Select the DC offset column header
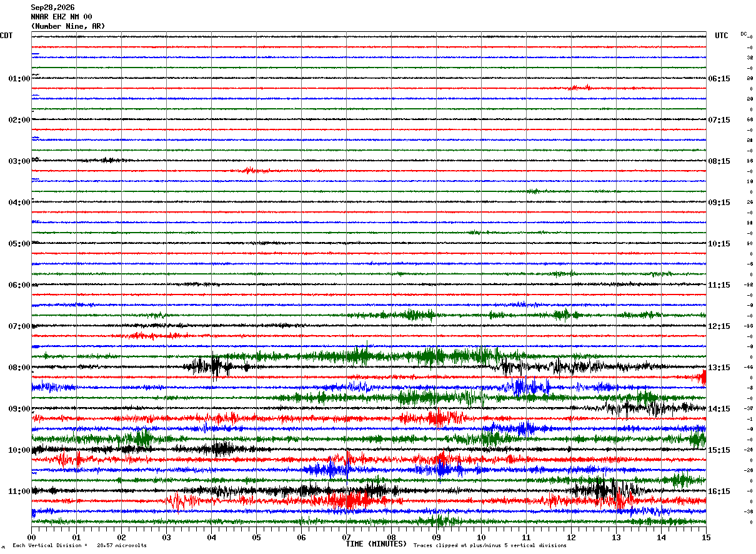Screen dimensions: 756x554 (x=744, y=34)
